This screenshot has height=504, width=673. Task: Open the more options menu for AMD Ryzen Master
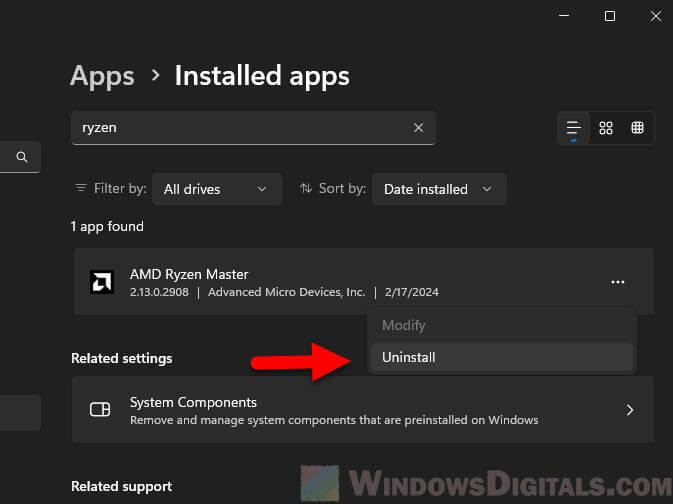pos(618,282)
